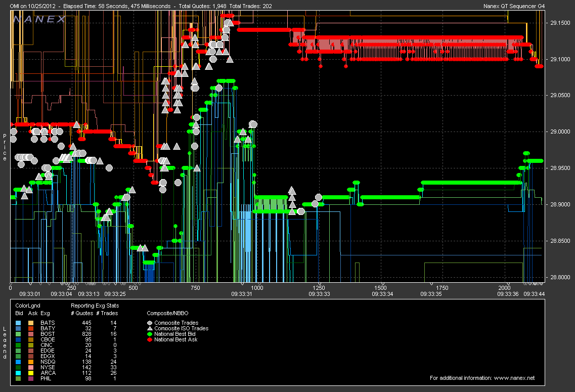Select the BATS ask color swatch
This screenshot has width=575, height=392.
coord(31,323)
